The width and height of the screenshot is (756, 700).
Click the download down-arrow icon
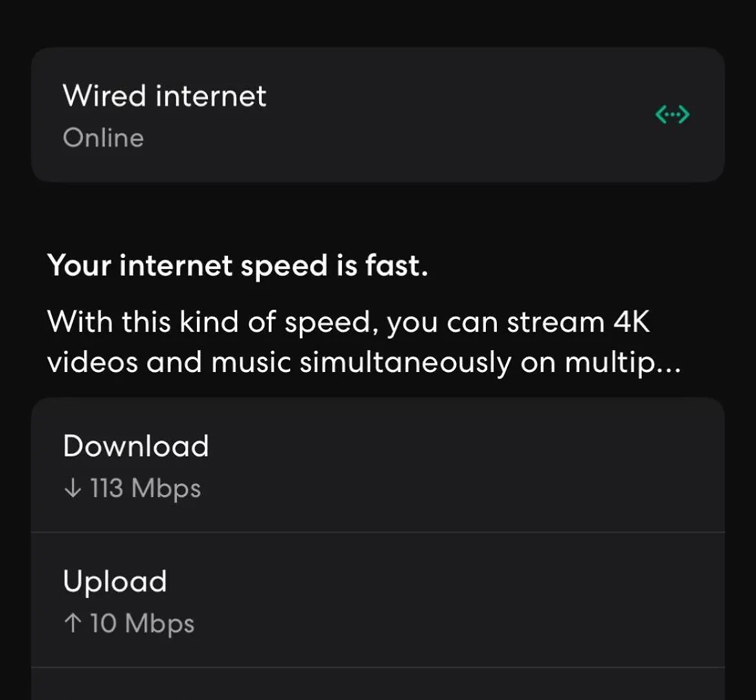(73, 488)
